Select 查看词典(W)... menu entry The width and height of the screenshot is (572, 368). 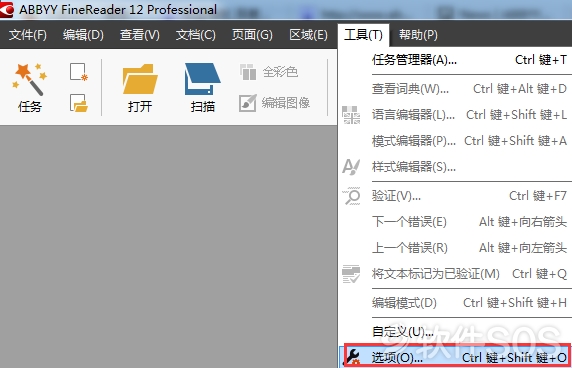tap(455, 89)
